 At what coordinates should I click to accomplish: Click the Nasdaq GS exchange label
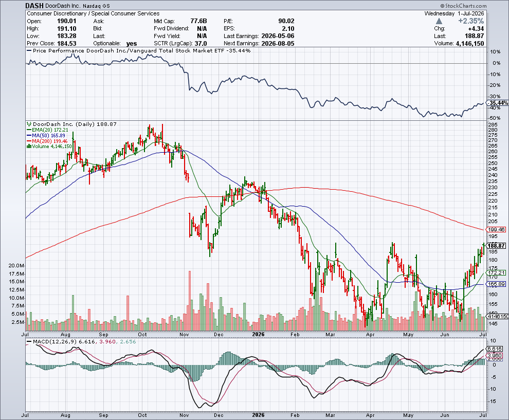point(96,6)
